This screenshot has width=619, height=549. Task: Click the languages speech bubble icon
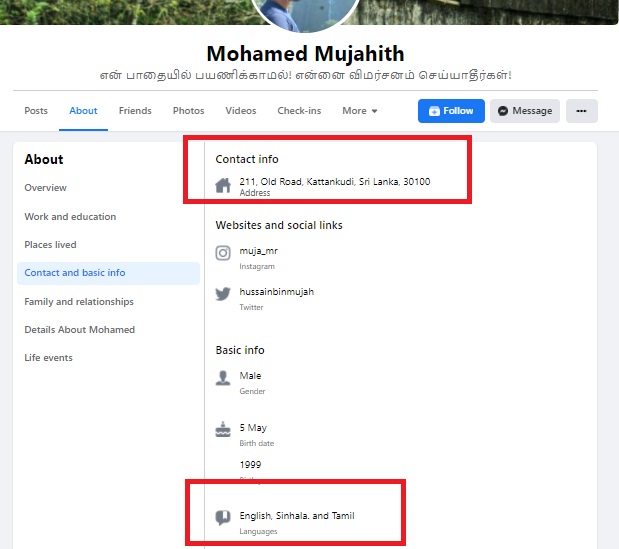[223, 517]
